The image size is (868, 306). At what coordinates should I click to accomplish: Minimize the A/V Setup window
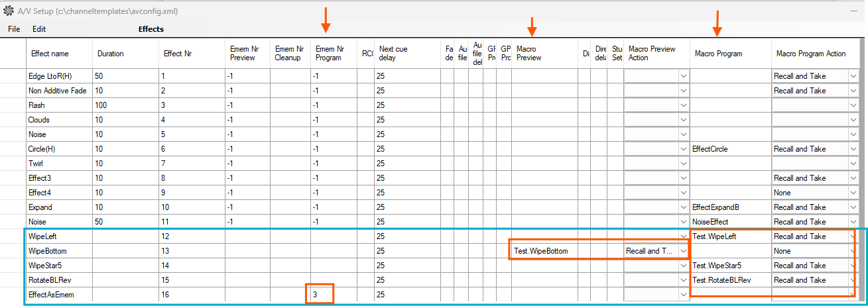(x=855, y=11)
